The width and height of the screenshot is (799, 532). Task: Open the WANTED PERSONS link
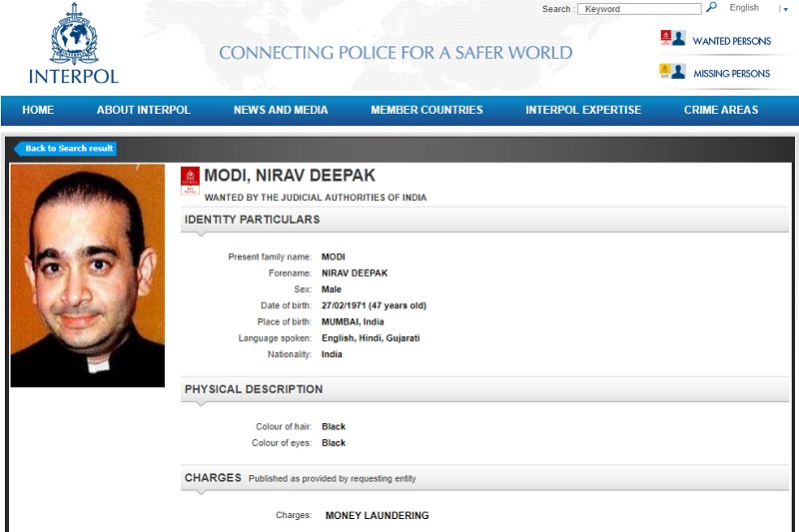point(732,41)
